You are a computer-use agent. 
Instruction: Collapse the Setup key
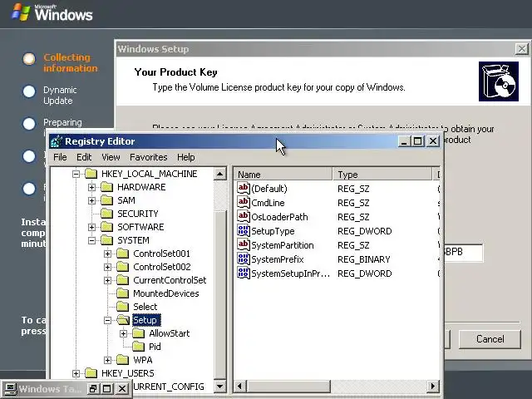107,320
